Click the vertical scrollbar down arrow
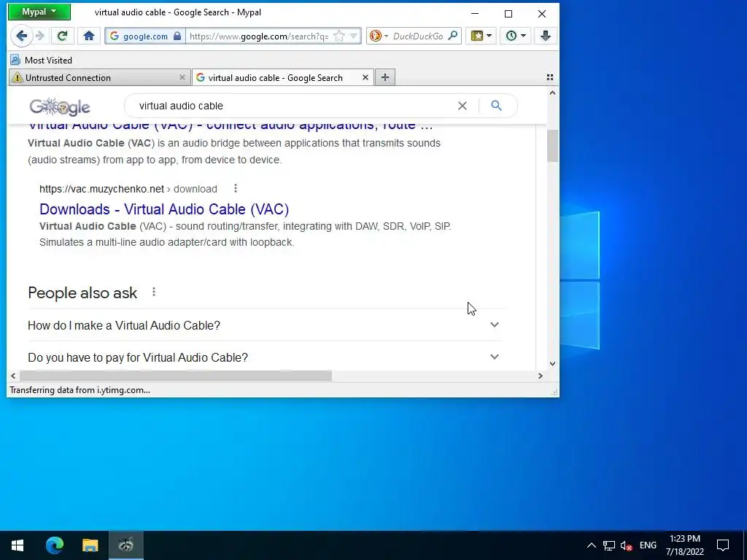Image resolution: width=747 pixels, height=560 pixels. click(552, 364)
